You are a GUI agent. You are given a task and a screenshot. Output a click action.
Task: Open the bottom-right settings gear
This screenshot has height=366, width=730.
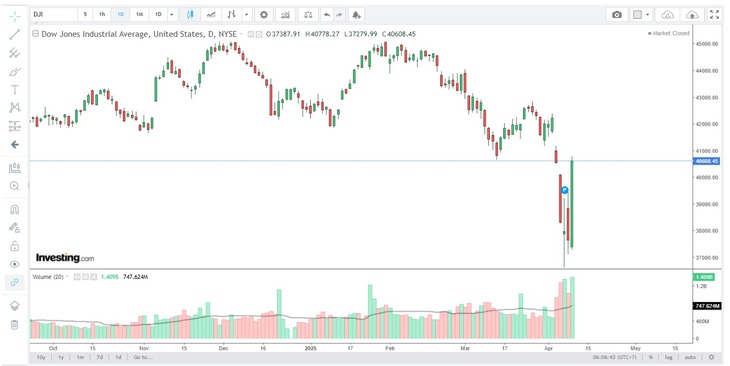click(x=711, y=357)
